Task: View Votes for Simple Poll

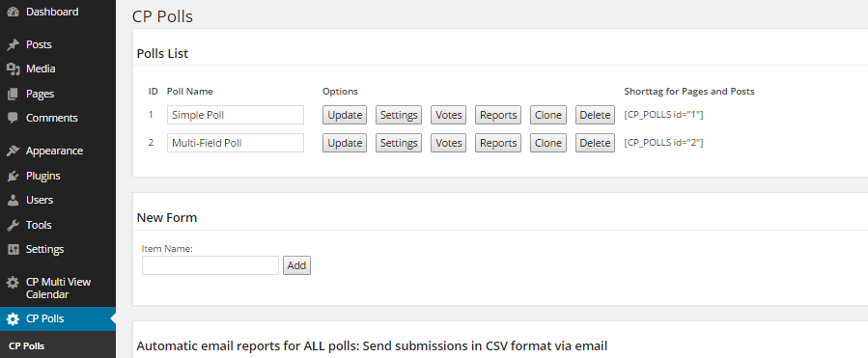Action: point(448,115)
